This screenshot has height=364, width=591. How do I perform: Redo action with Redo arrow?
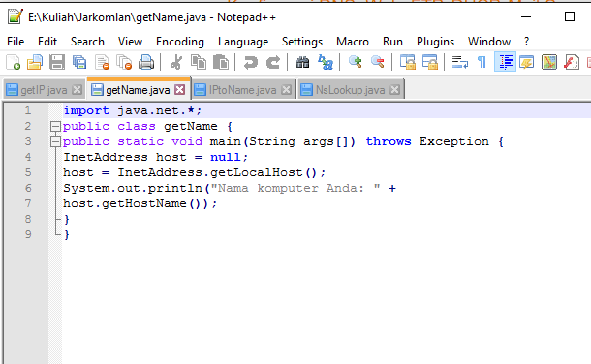pyautogui.click(x=273, y=62)
